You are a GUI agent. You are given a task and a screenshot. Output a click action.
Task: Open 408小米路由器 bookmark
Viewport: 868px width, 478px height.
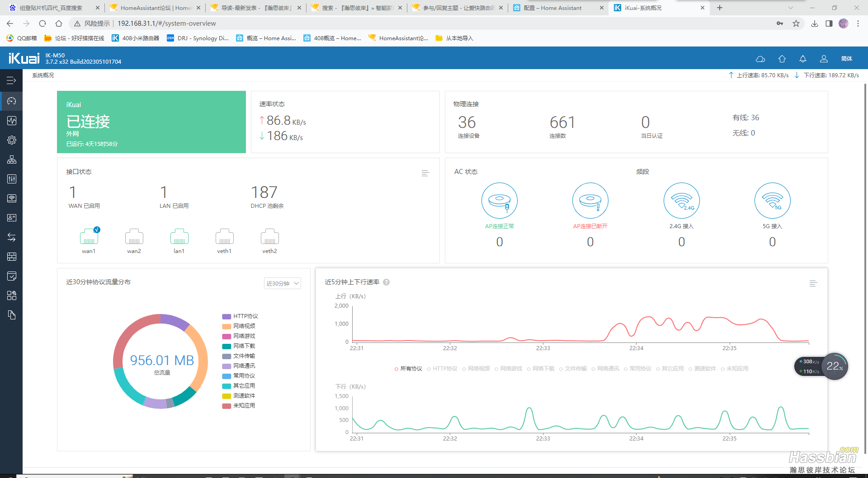tap(136, 38)
